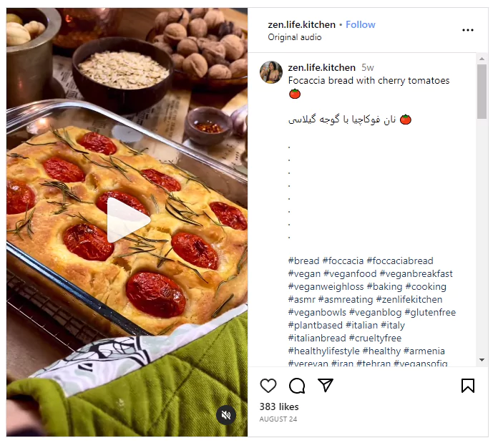The width and height of the screenshot is (498, 448).
Task: Share the post via paper plane icon
Action: 326,386
